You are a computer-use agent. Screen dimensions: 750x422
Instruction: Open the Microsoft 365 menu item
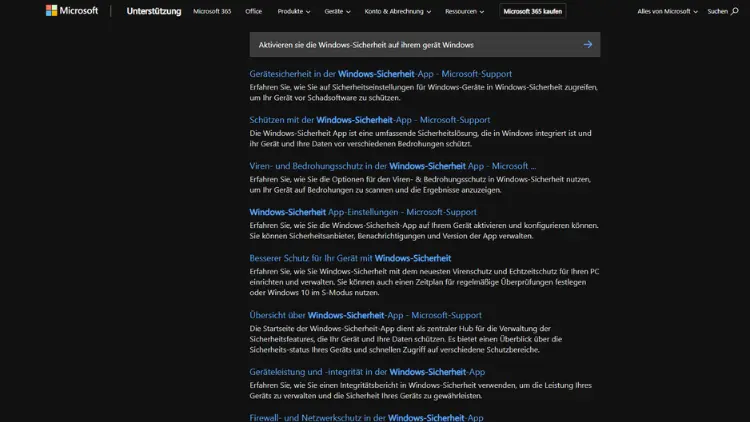pos(212,11)
